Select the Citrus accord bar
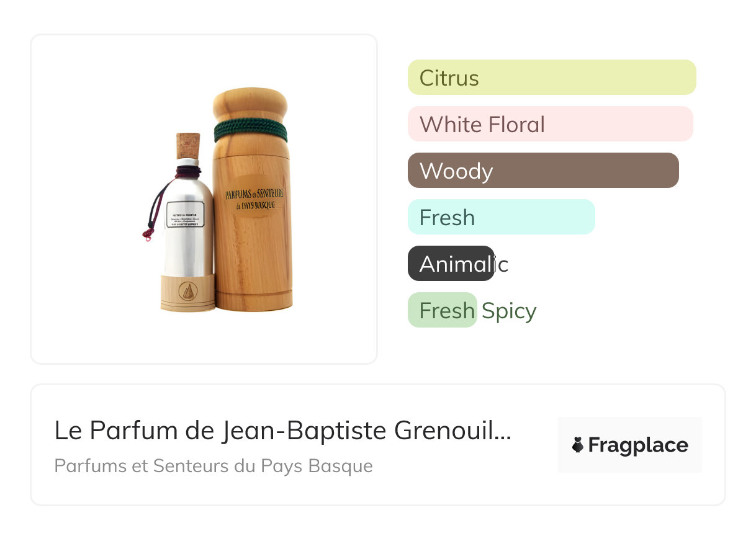The height and width of the screenshot is (536, 756). [551, 78]
